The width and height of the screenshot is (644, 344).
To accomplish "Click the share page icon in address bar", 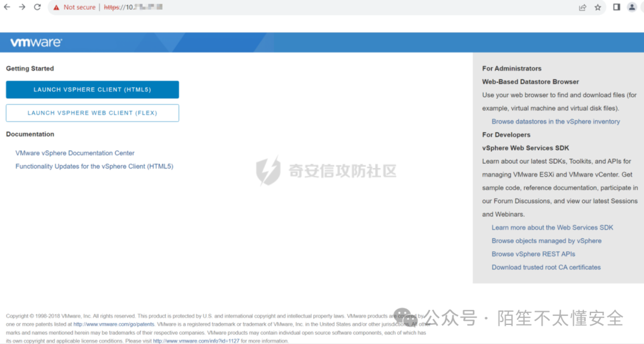I will (583, 7).
